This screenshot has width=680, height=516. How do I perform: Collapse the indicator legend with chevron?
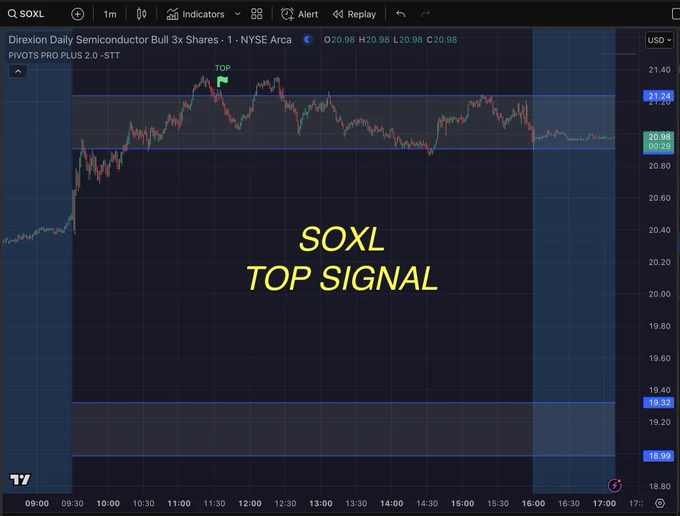[18, 71]
